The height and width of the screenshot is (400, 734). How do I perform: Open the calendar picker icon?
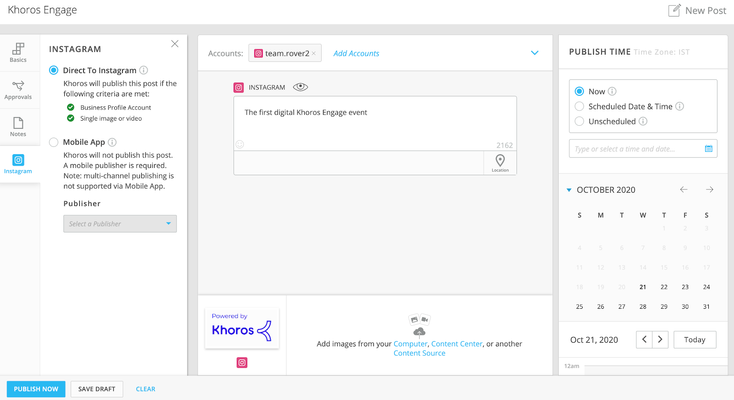tap(709, 149)
